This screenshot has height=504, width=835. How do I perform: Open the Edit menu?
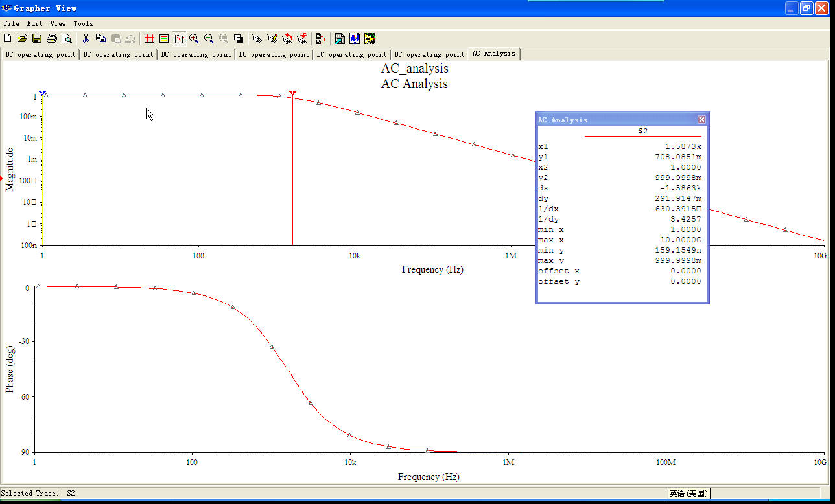pos(34,24)
